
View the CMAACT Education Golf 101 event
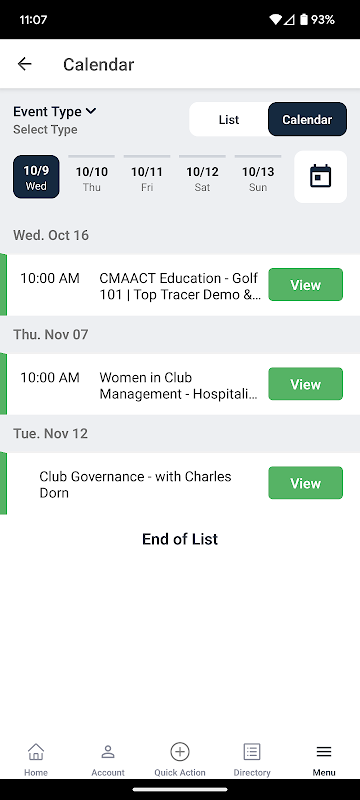pos(305,285)
